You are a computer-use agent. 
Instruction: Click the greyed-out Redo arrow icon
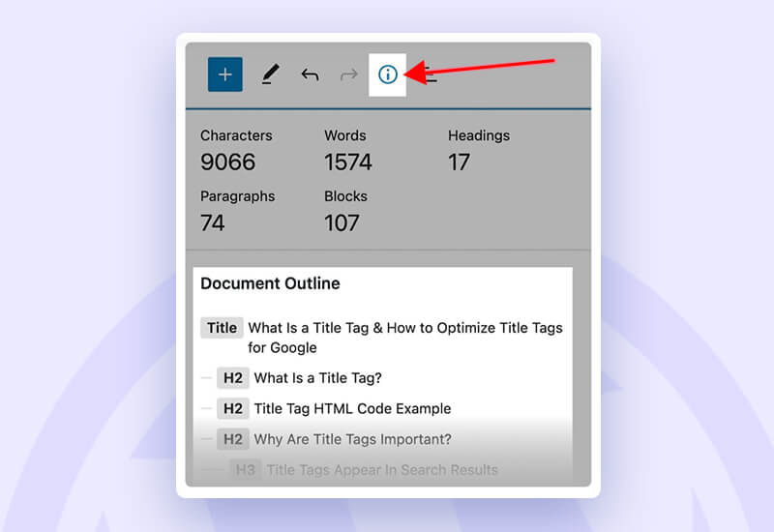click(349, 75)
